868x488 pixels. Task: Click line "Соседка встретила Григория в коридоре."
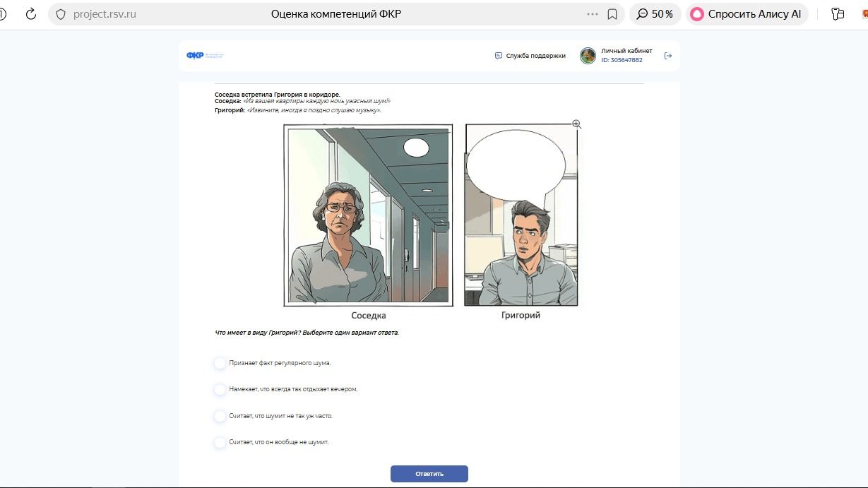278,95
